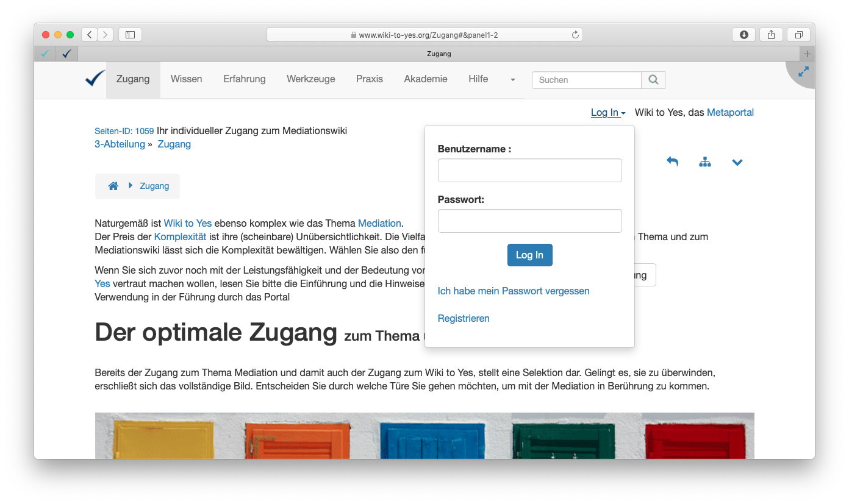Click the back arrow page icon
Image resolution: width=849 pixels, height=504 pixels.
tap(672, 161)
